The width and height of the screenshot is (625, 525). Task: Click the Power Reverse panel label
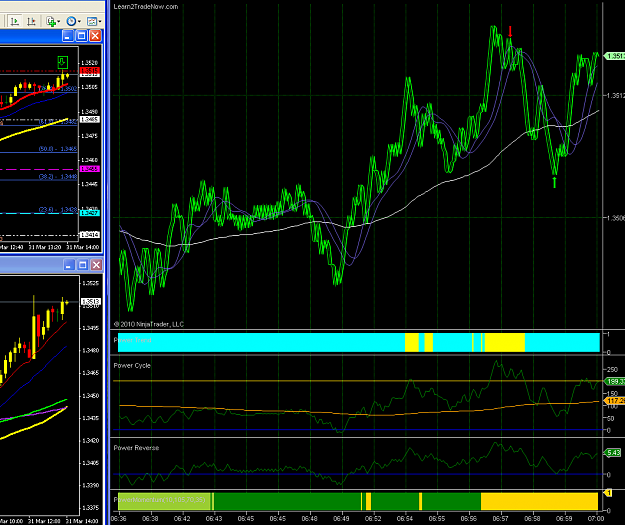[136, 448]
